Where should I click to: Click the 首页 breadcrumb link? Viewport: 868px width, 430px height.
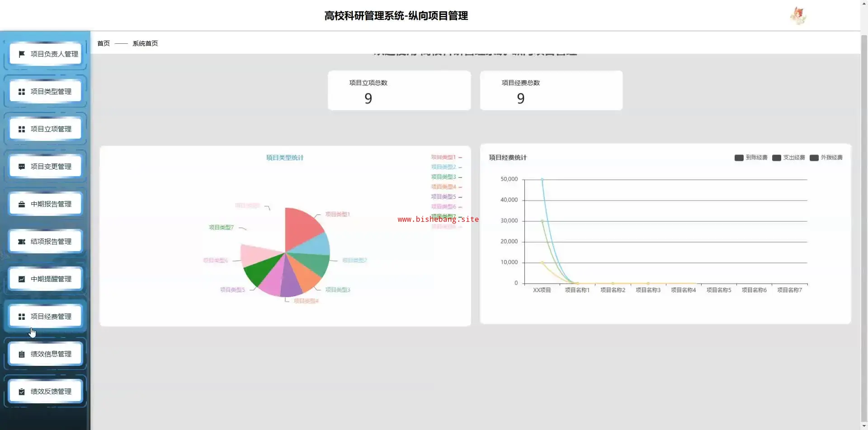pyautogui.click(x=104, y=43)
